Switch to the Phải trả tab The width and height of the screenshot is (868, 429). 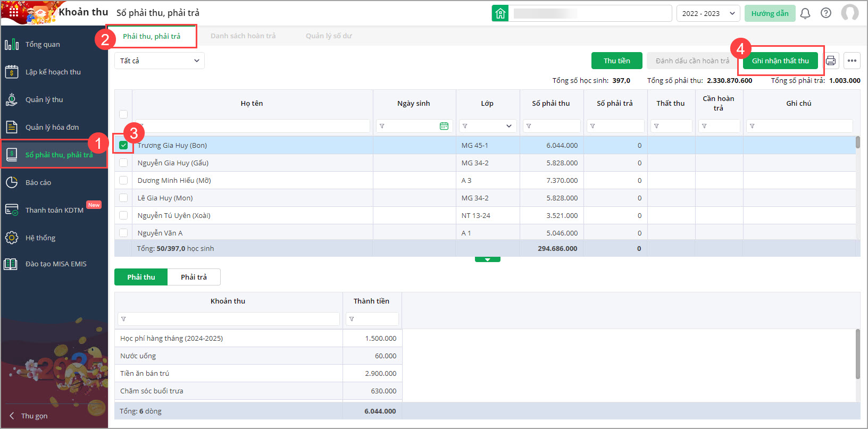tap(194, 277)
